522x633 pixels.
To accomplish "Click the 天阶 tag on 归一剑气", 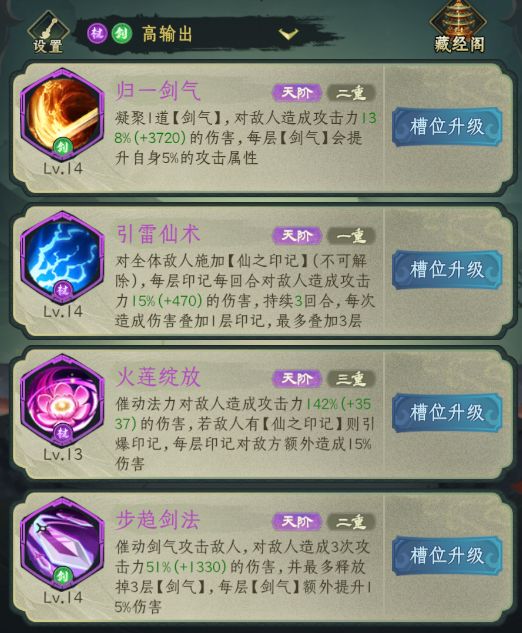I will coord(297,93).
